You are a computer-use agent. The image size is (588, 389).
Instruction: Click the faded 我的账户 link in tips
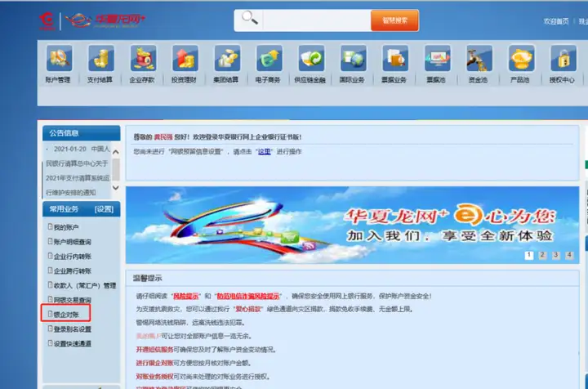149,336
